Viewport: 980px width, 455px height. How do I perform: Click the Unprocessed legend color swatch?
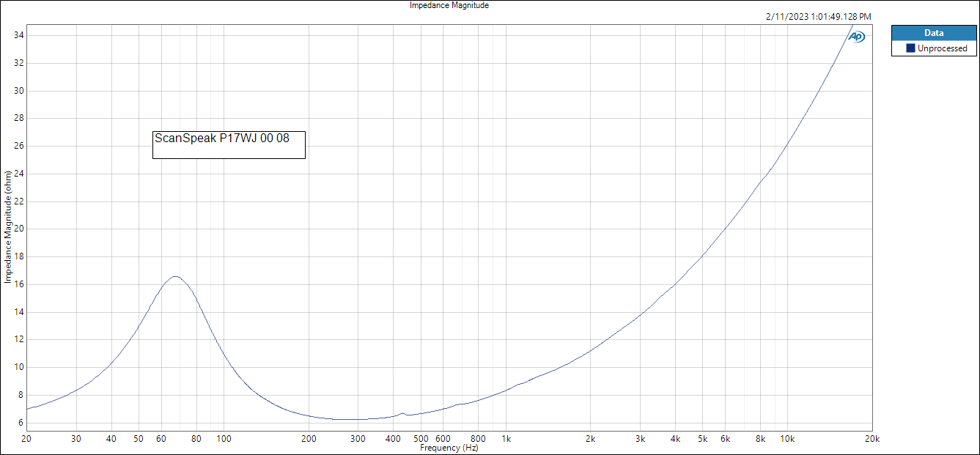[910, 48]
